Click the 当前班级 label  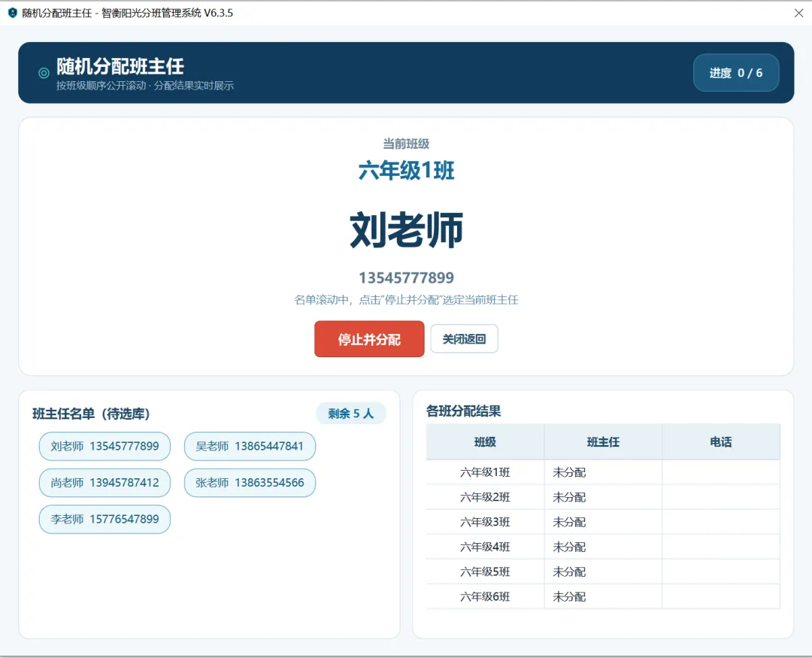tap(406, 144)
